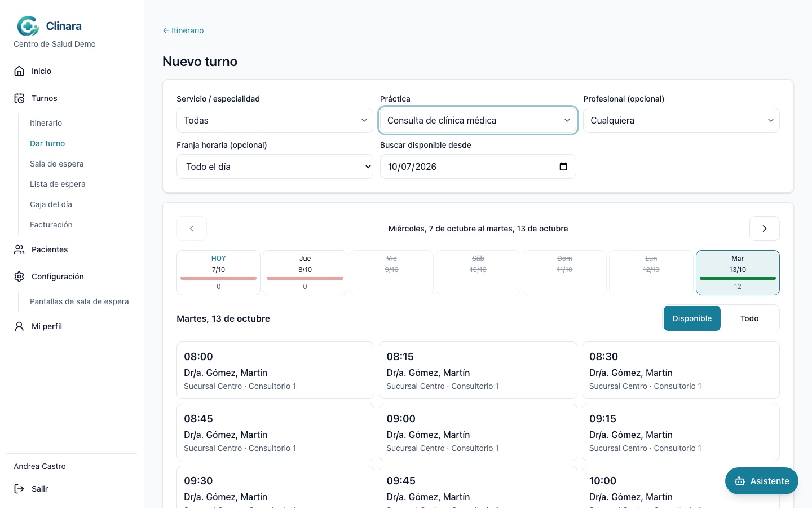Open the date picker calendar icon

(563, 167)
